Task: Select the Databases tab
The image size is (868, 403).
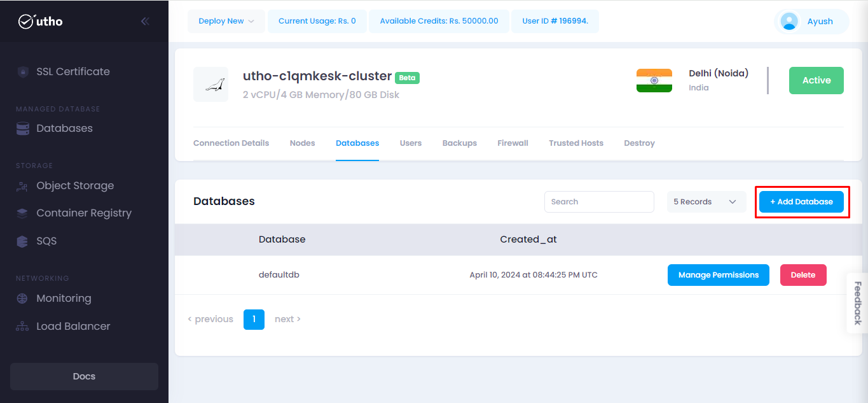Action: (x=357, y=143)
